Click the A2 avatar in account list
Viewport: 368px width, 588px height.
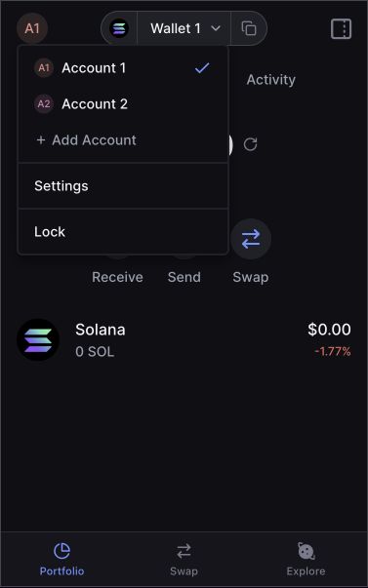44,104
